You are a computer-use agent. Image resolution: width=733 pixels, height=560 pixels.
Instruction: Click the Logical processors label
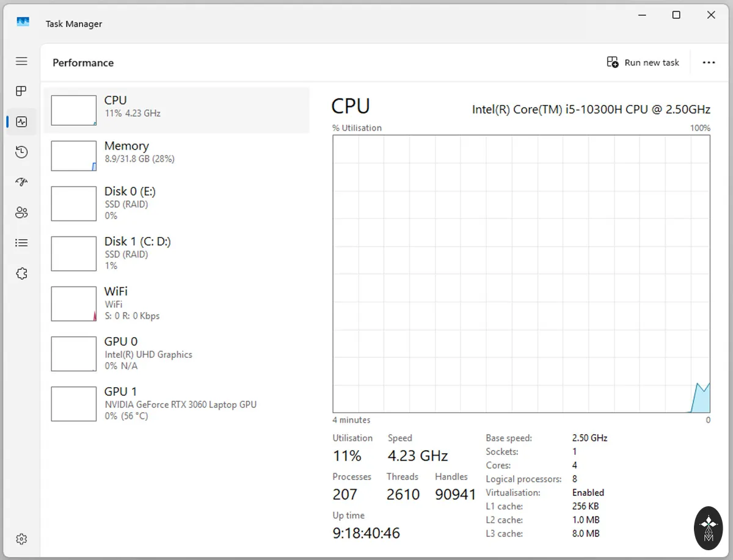tap(523, 479)
